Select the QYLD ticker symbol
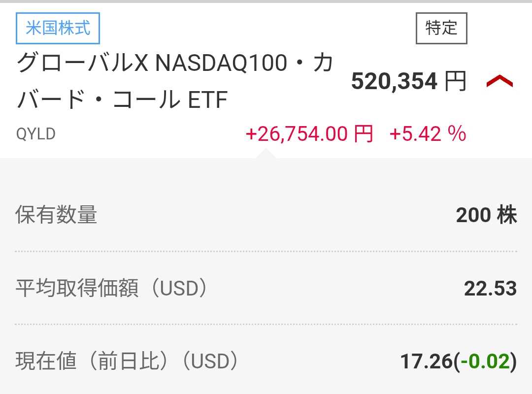532x394 pixels. [x=36, y=134]
